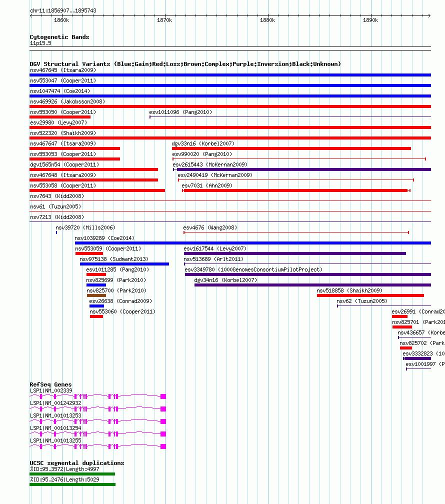Open the LSP1|NM_001013254 transcript label

56,428
